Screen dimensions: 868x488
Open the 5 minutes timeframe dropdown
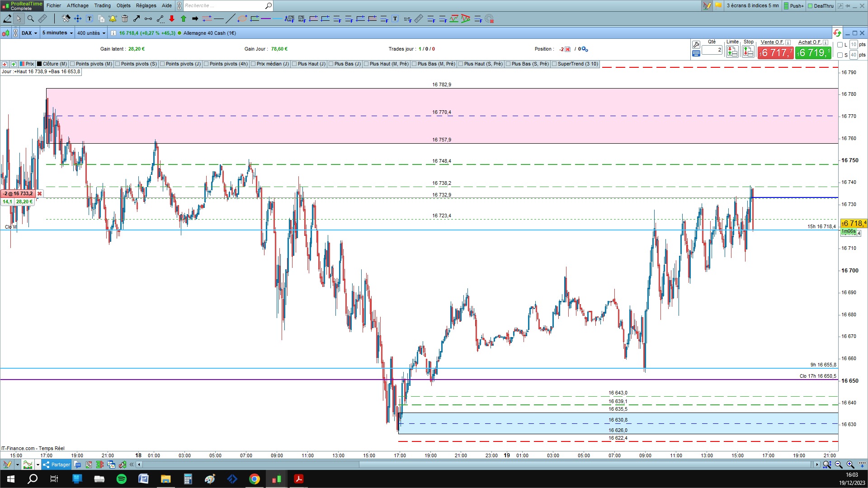(57, 33)
